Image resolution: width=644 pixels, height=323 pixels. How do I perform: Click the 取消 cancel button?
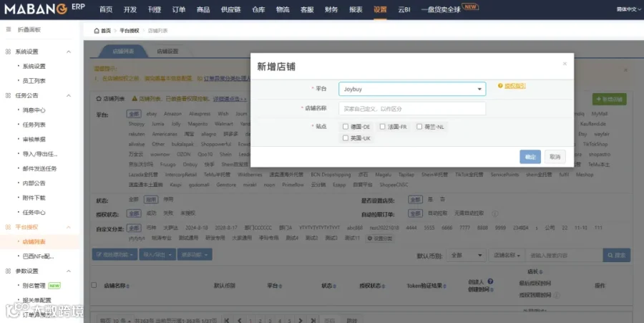point(555,157)
